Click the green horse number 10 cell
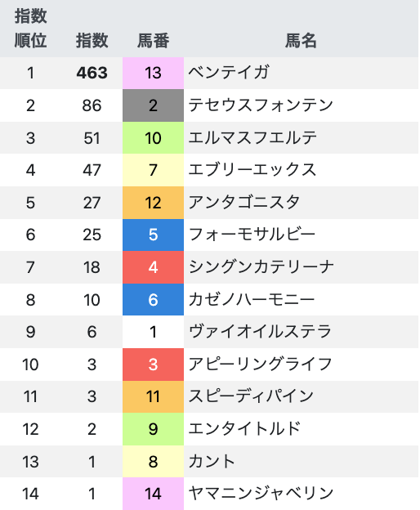 pyautogui.click(x=153, y=138)
